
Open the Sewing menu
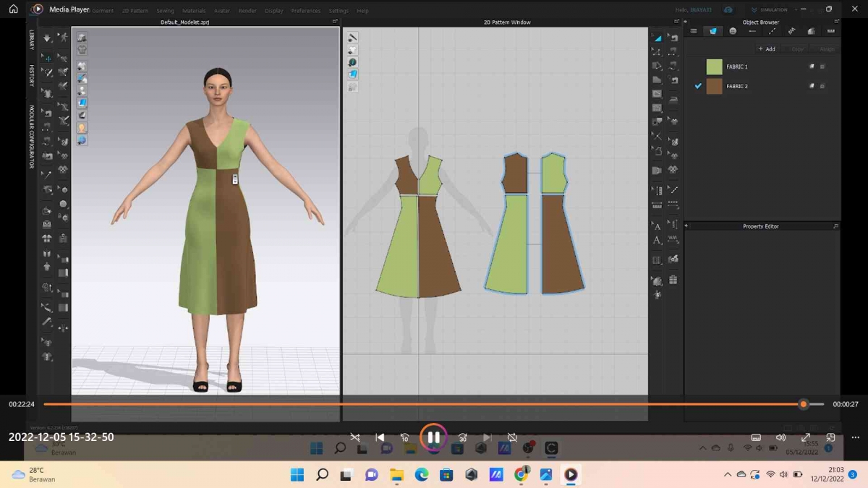click(x=165, y=11)
